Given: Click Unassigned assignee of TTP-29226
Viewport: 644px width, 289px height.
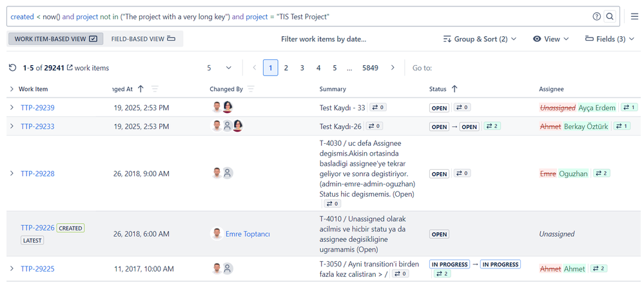Looking at the screenshot, I should [x=556, y=234].
